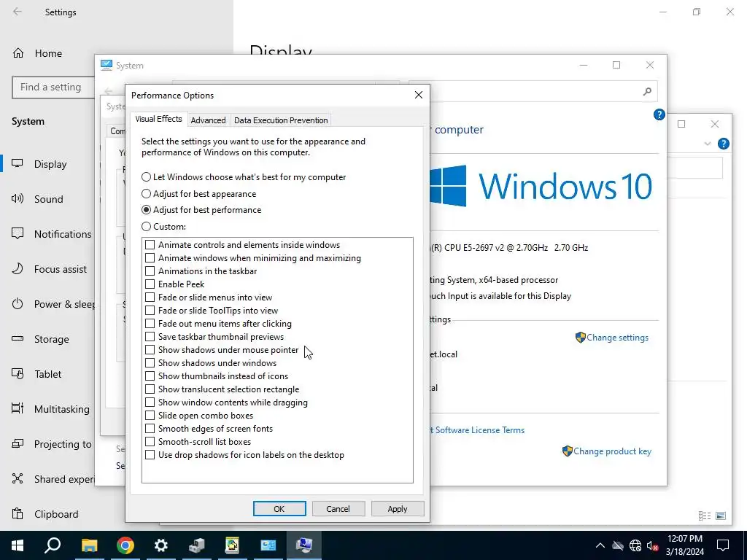Click the Apply button

pos(398,508)
